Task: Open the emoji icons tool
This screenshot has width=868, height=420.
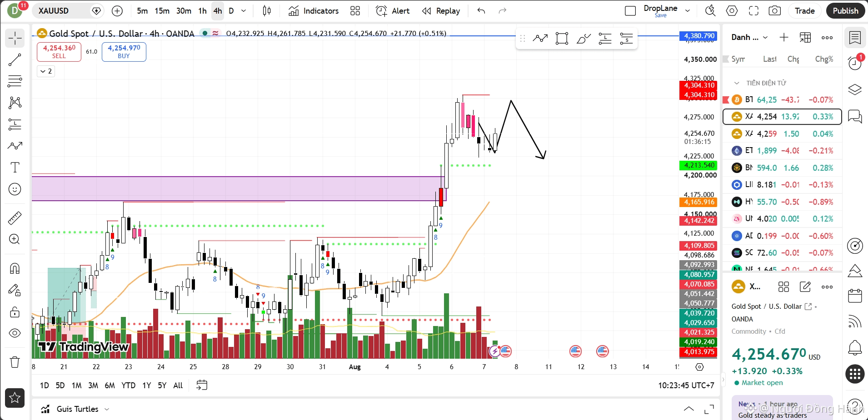Action: pyautogui.click(x=15, y=189)
